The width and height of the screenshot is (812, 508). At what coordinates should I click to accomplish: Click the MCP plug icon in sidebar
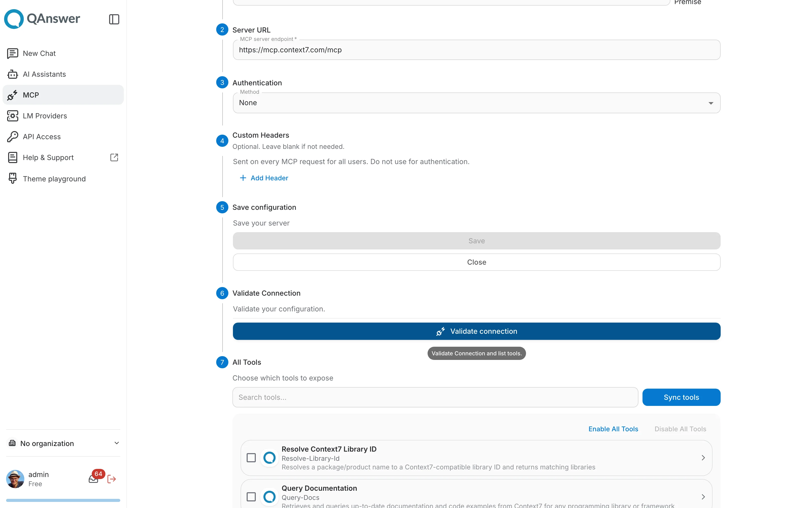13,95
